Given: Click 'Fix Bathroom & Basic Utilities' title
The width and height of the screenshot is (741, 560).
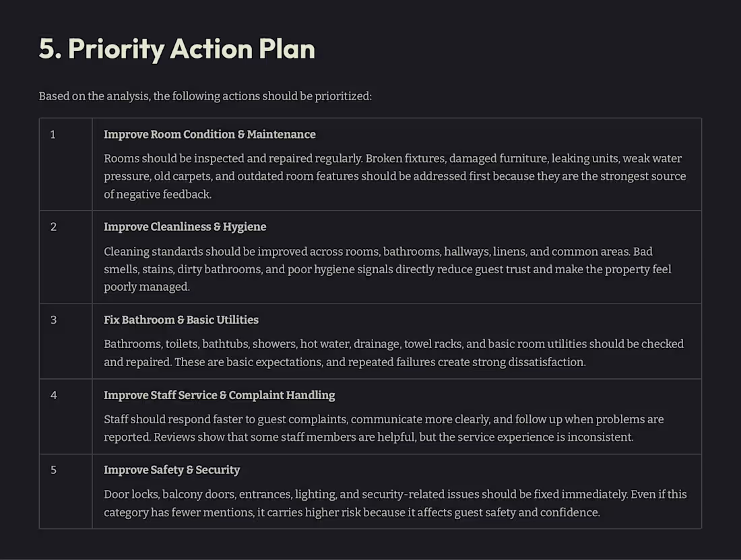Looking at the screenshot, I should point(181,320).
